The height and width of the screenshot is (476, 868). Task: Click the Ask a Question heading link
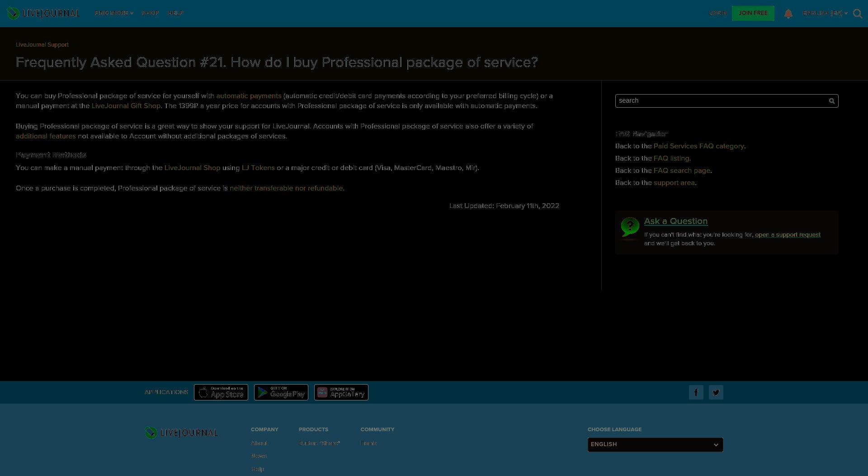676,221
